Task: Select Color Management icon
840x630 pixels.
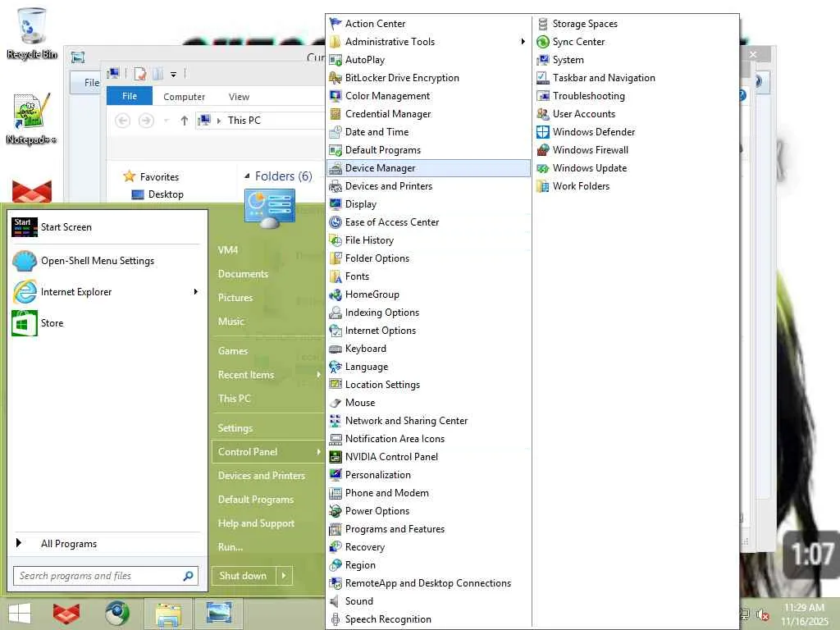Action: tap(336, 96)
